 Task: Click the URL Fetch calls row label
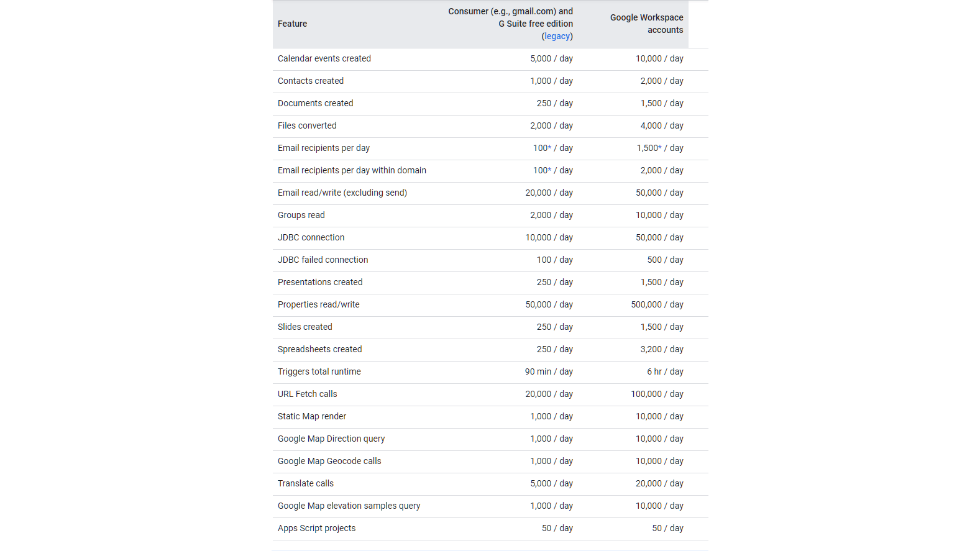click(307, 394)
